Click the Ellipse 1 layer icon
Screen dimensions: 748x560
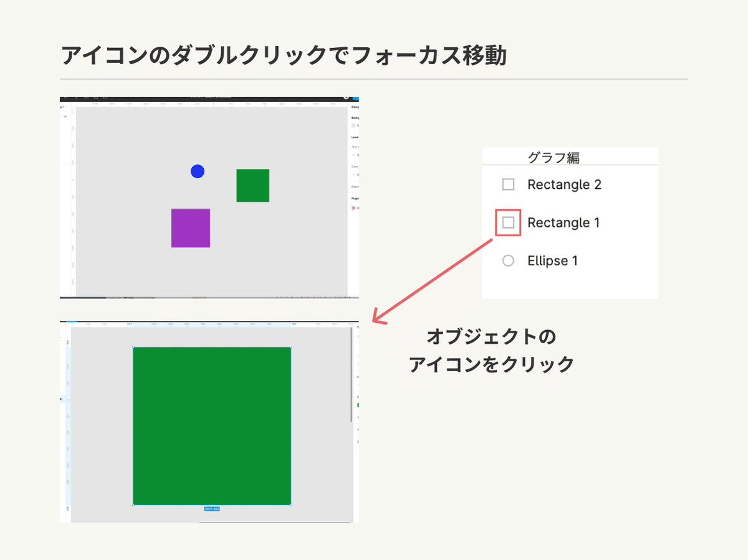click(508, 260)
